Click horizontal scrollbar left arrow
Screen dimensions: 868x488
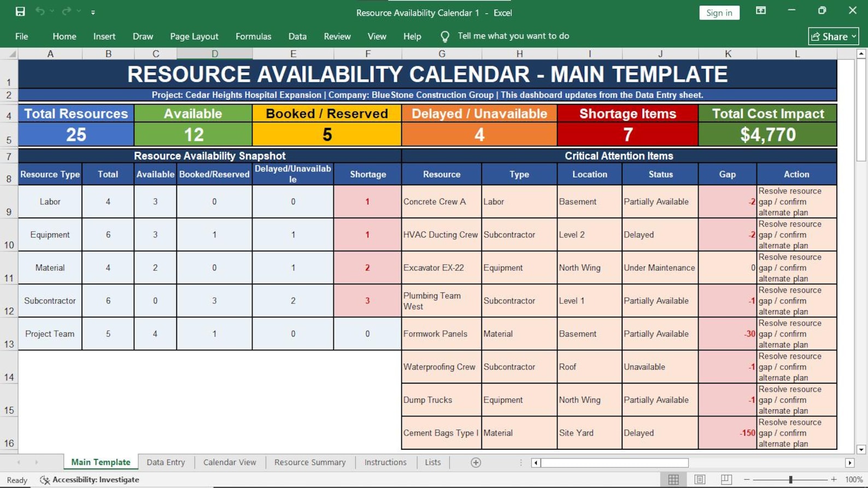536,463
